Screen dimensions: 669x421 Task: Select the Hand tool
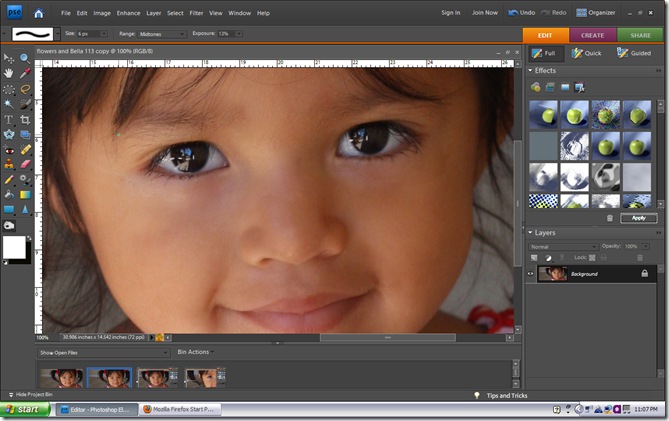(x=9, y=73)
